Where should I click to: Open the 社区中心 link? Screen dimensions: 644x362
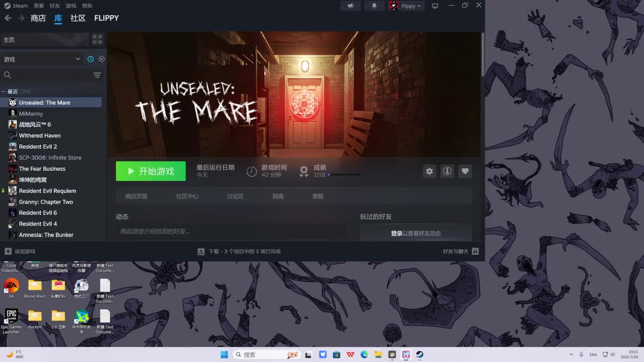[x=187, y=196]
